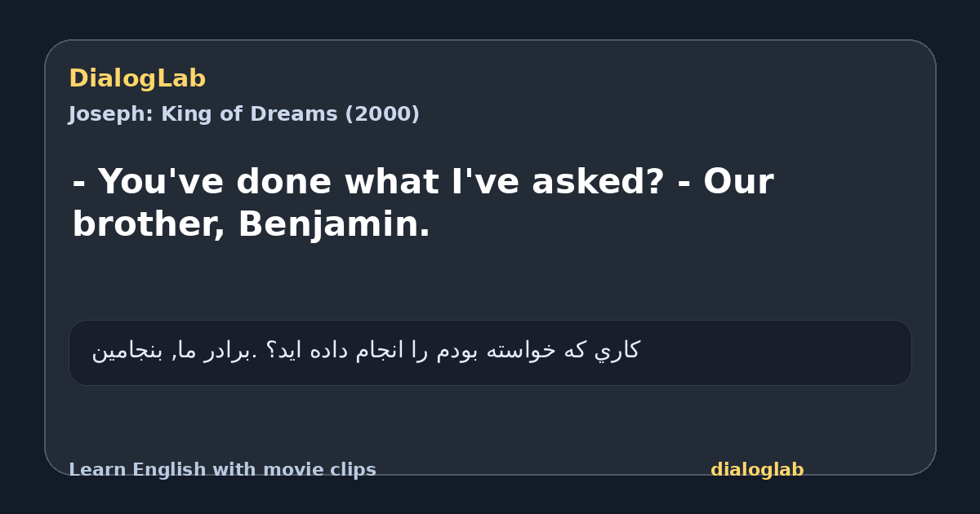Click empty card area below the translation box
Viewport: 980px width, 514px height.
[490, 420]
